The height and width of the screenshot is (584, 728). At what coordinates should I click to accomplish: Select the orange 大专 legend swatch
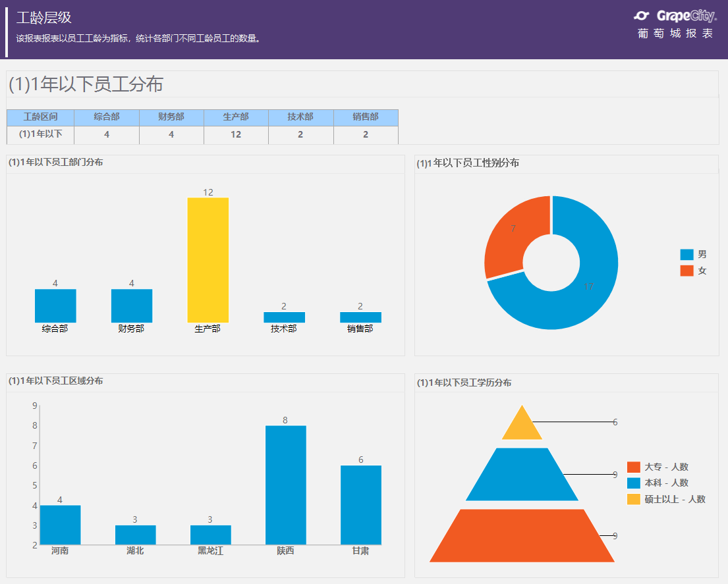point(633,467)
